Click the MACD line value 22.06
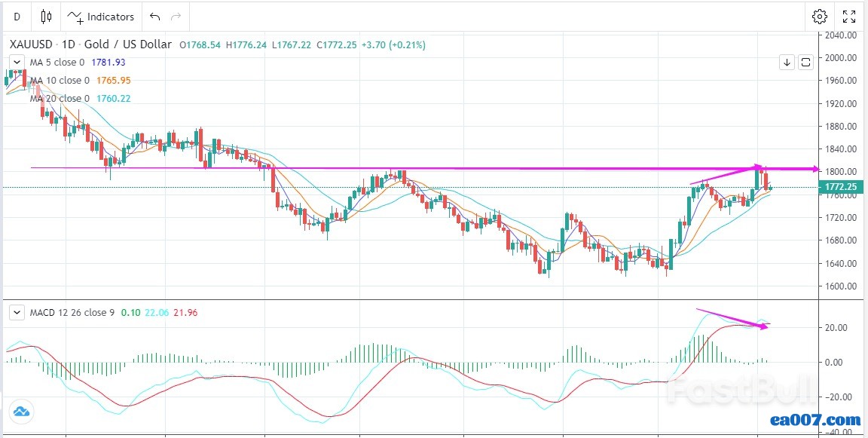 click(x=157, y=313)
